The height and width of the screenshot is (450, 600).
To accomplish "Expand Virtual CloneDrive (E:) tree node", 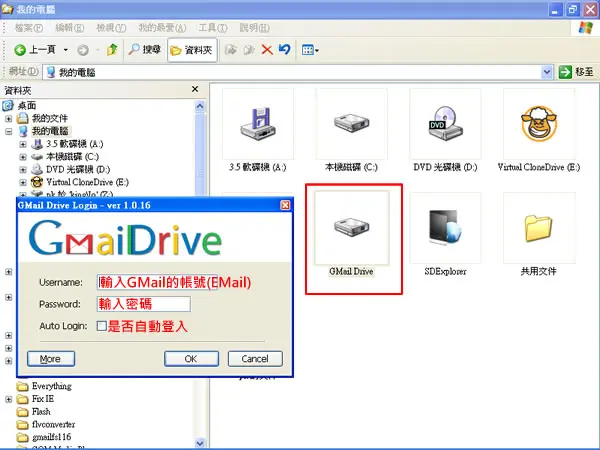I will pos(23,182).
